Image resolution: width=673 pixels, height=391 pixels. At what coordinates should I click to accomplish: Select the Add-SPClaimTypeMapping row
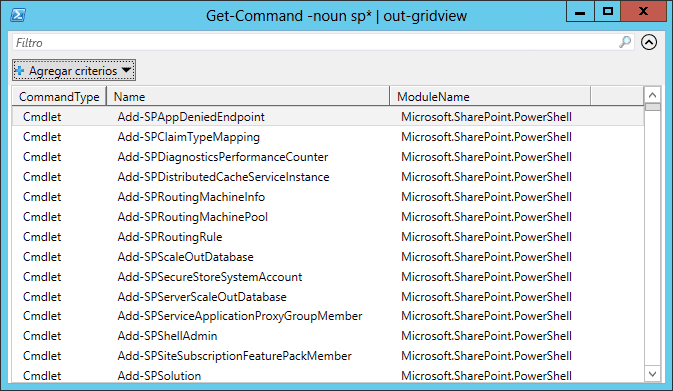(x=328, y=137)
